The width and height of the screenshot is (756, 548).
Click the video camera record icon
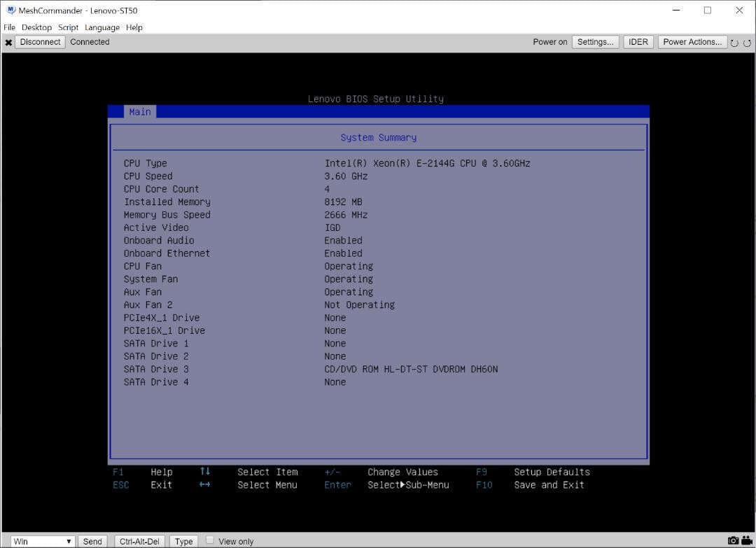(746, 541)
